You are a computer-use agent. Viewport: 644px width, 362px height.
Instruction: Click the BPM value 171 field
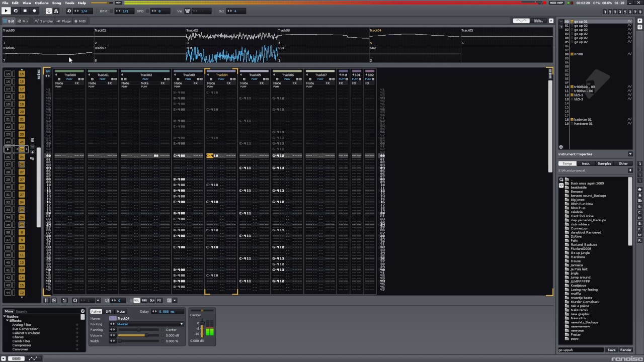pos(125,11)
